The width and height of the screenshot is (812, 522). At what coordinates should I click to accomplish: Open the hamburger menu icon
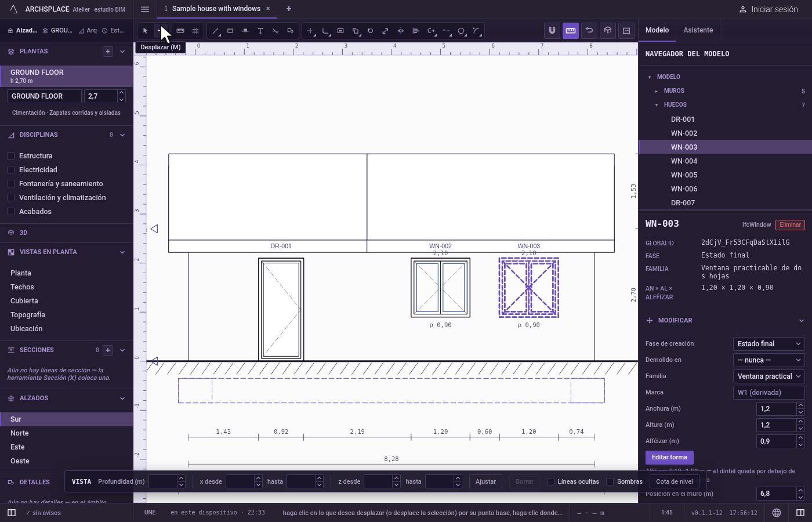145,9
